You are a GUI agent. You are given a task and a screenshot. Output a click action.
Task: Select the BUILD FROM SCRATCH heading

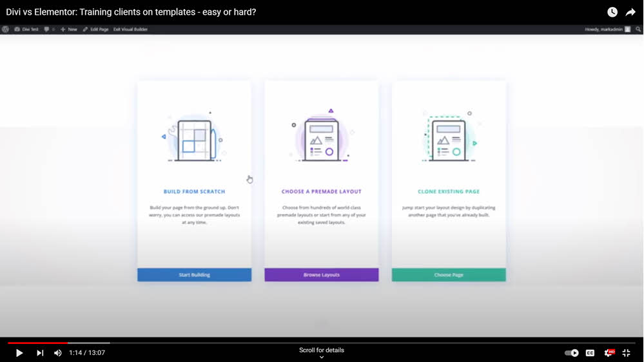coord(194,191)
